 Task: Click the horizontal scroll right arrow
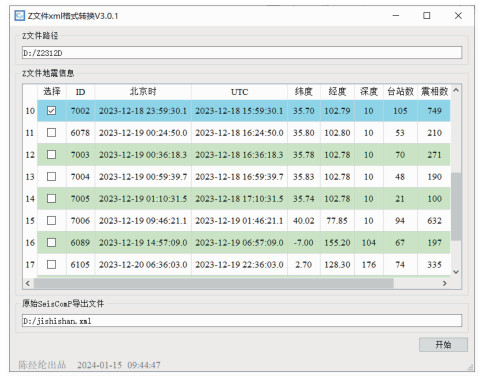(x=444, y=283)
